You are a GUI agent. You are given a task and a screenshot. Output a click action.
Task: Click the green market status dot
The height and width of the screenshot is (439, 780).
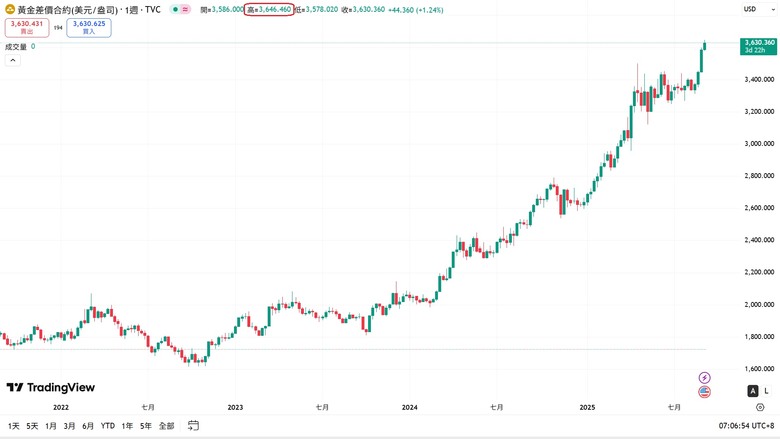[175, 9]
